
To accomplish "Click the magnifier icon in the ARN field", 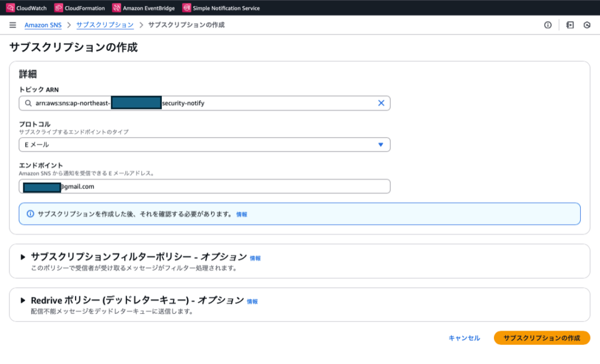I will click(29, 103).
